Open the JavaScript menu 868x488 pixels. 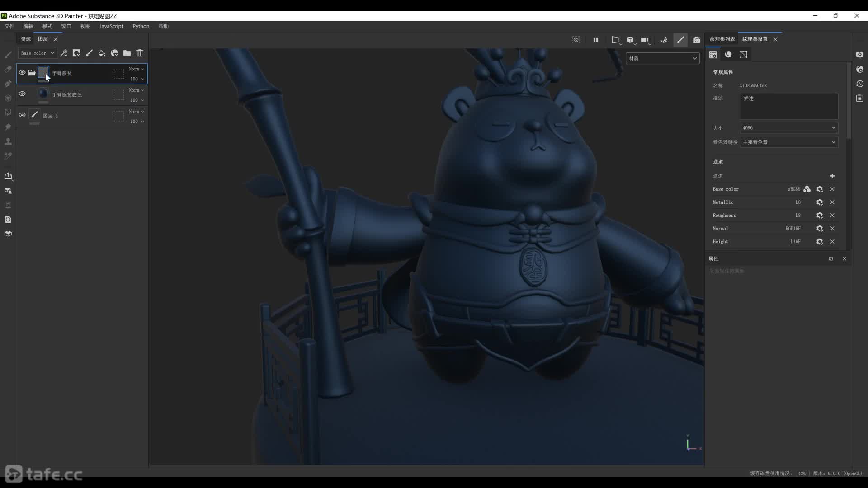(111, 26)
